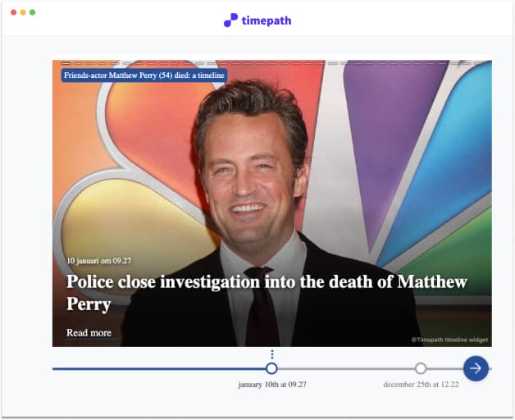Click the Matthew Perry photo
The image size is (515, 420).
(254, 164)
